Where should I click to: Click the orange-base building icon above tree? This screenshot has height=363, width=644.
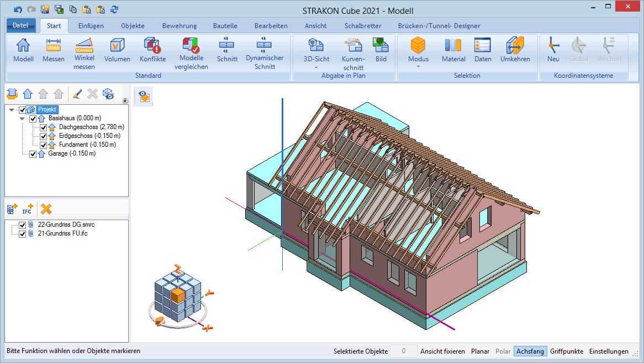pyautogui.click(x=12, y=94)
